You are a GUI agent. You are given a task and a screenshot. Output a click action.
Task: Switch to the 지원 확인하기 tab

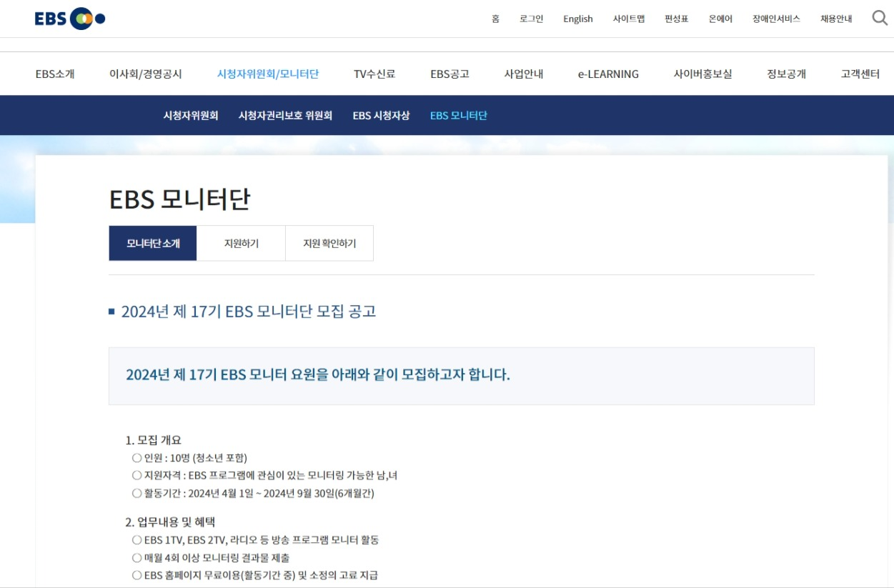(329, 243)
